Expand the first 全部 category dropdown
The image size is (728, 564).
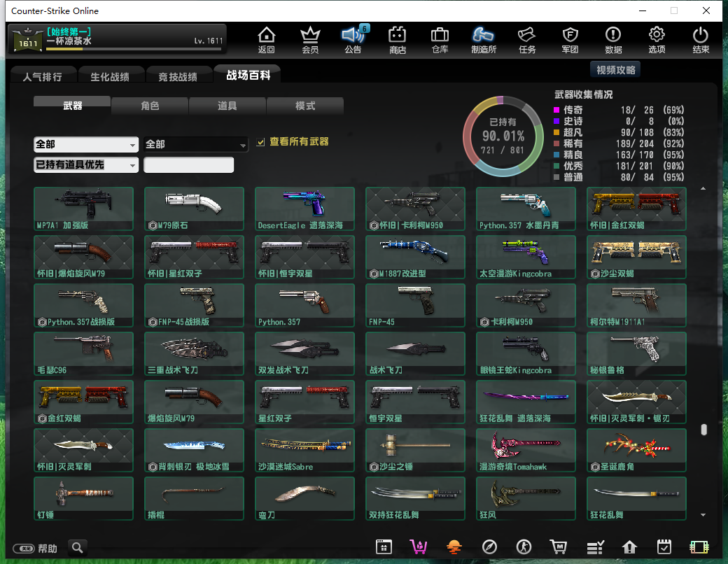[x=86, y=144]
